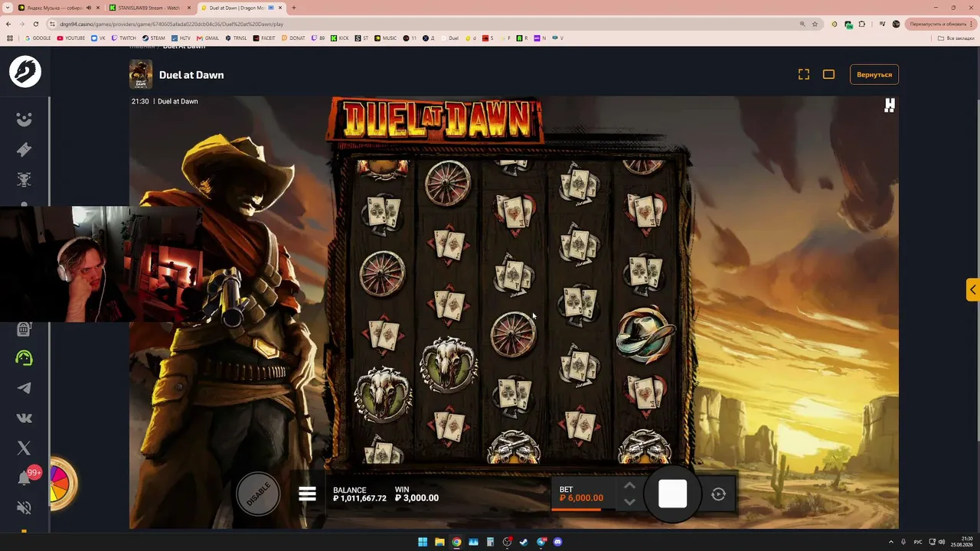Click the ₽ 6,000.00 bet amount
The height and width of the screenshot is (551, 980).
coord(581,498)
